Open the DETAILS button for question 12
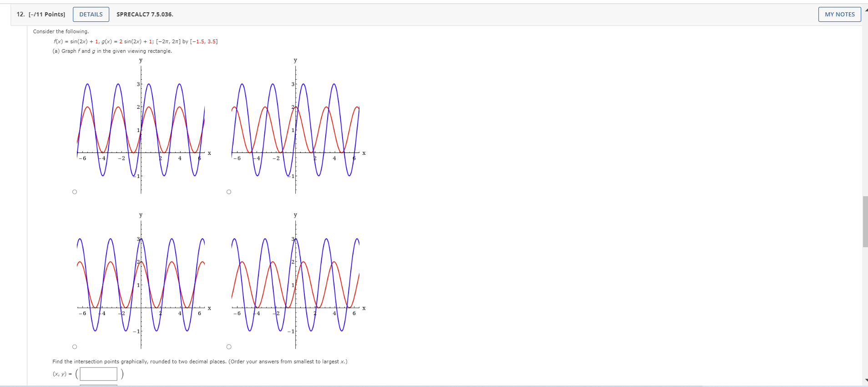This screenshot has height=387, width=868. [91, 14]
